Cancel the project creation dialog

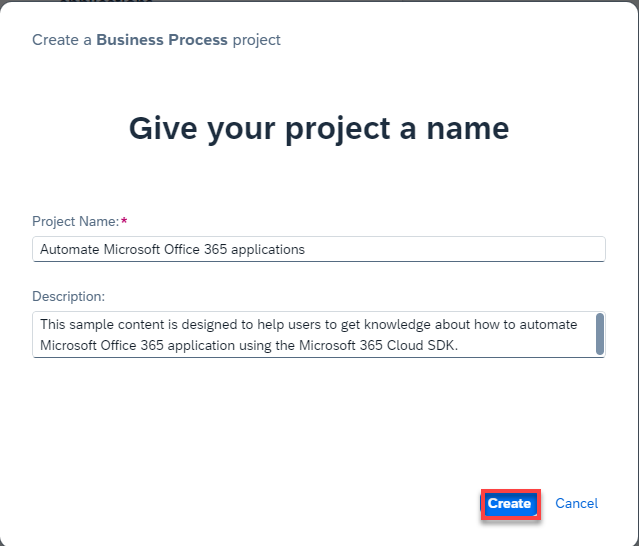576,504
